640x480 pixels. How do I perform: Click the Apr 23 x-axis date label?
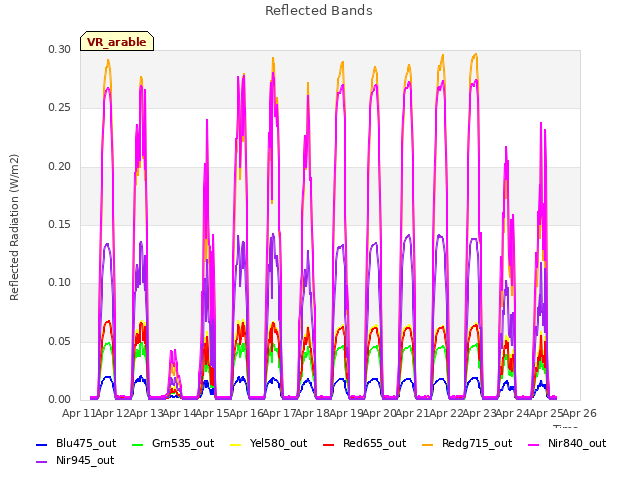point(480,413)
